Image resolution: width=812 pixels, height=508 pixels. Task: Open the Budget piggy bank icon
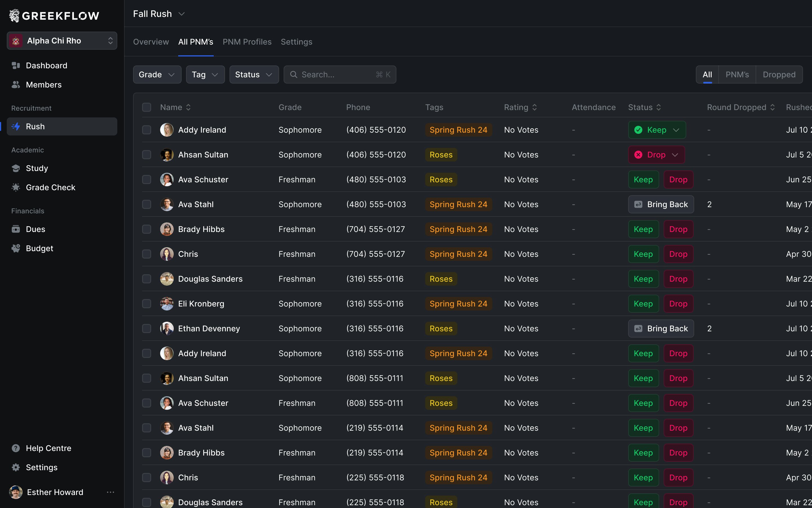(16, 248)
